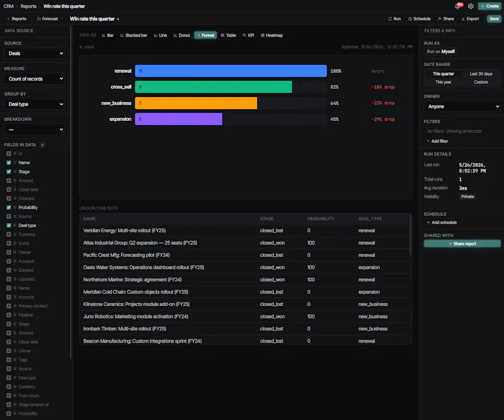Open the settings gear icon

[471, 6]
